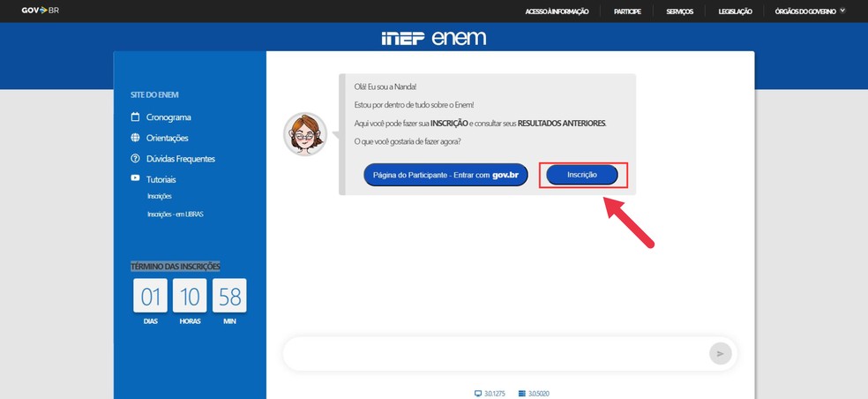The width and height of the screenshot is (868, 399).
Task: Click 'O que você gostaria de fazer agora?' text
Action: click(x=408, y=141)
